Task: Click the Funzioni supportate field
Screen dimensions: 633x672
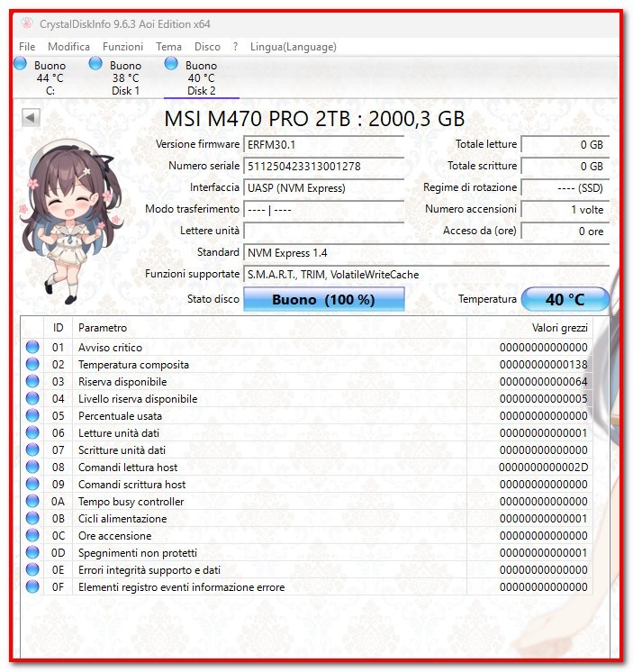Action: (426, 274)
